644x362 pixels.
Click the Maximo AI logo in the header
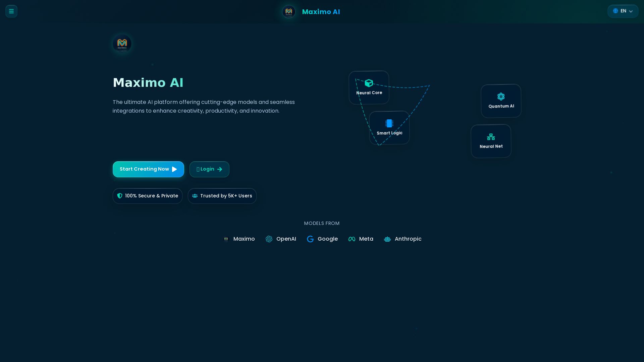coord(288,12)
